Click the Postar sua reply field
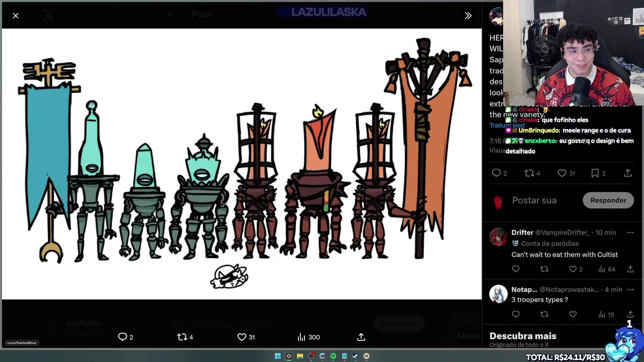This screenshot has width=644, height=362. (534, 200)
